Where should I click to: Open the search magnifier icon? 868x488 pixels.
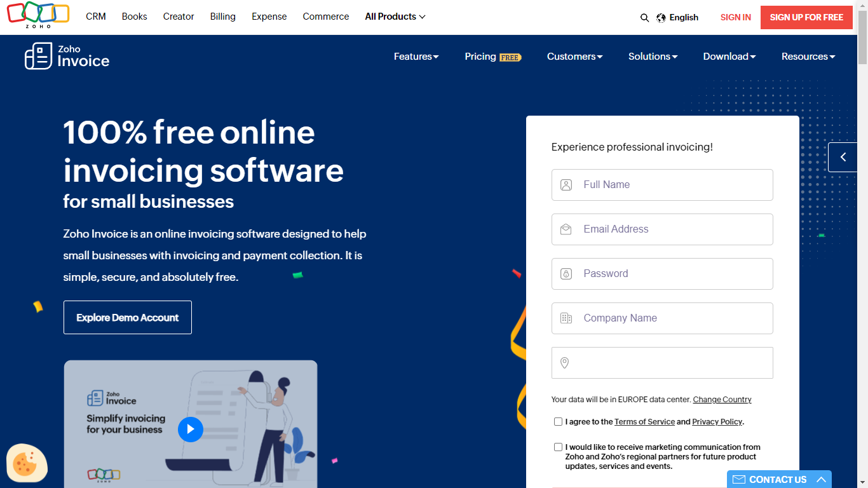click(x=644, y=18)
